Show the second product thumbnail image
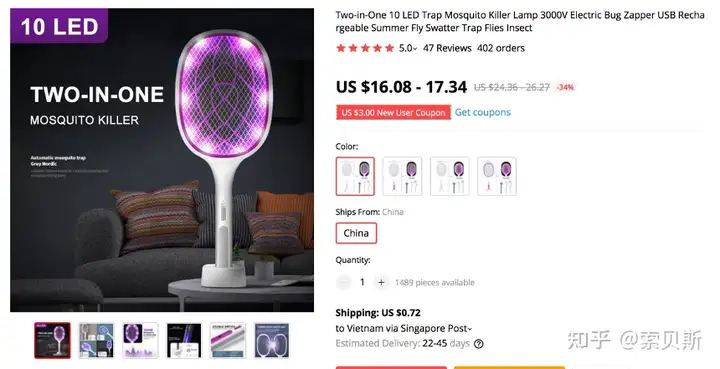 pos(96,340)
